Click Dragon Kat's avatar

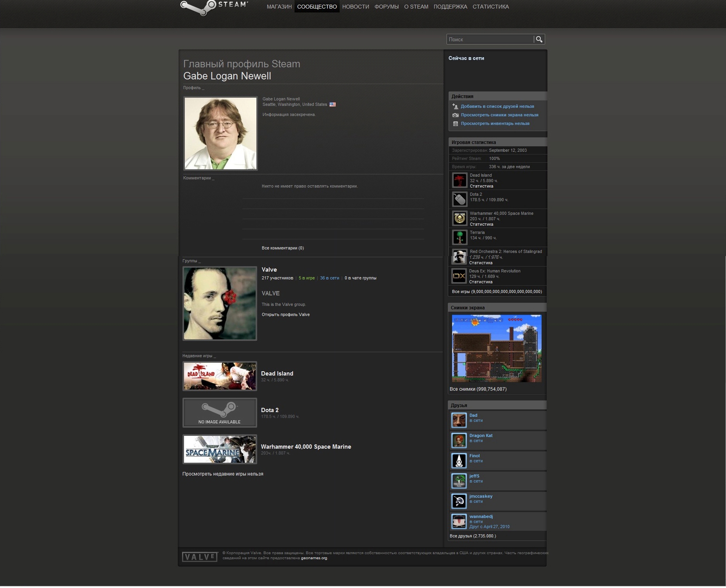(x=459, y=441)
